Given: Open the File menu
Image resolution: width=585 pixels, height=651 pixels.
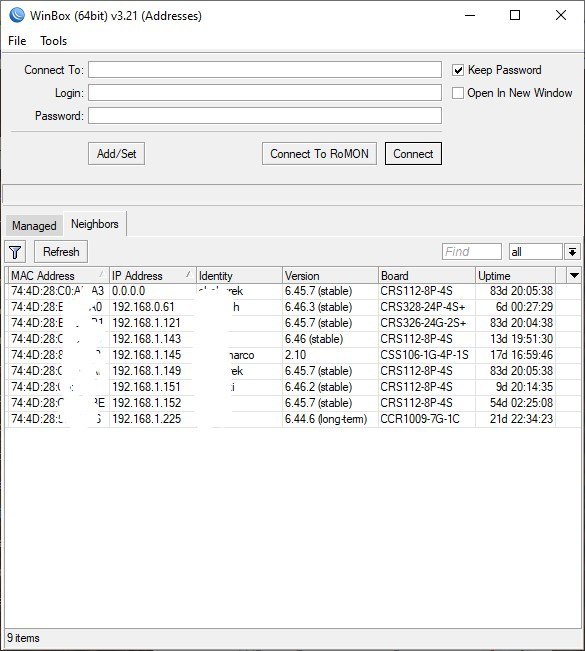Looking at the screenshot, I should (17, 41).
